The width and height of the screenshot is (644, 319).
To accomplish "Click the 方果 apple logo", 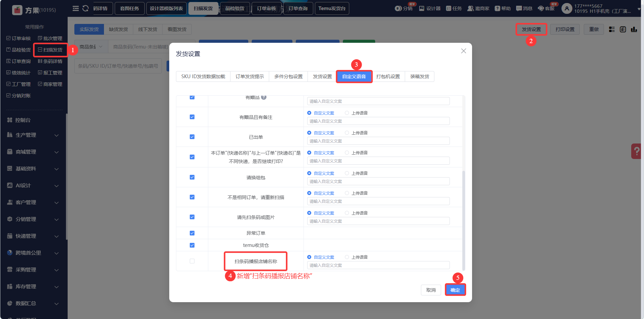I will (17, 10).
